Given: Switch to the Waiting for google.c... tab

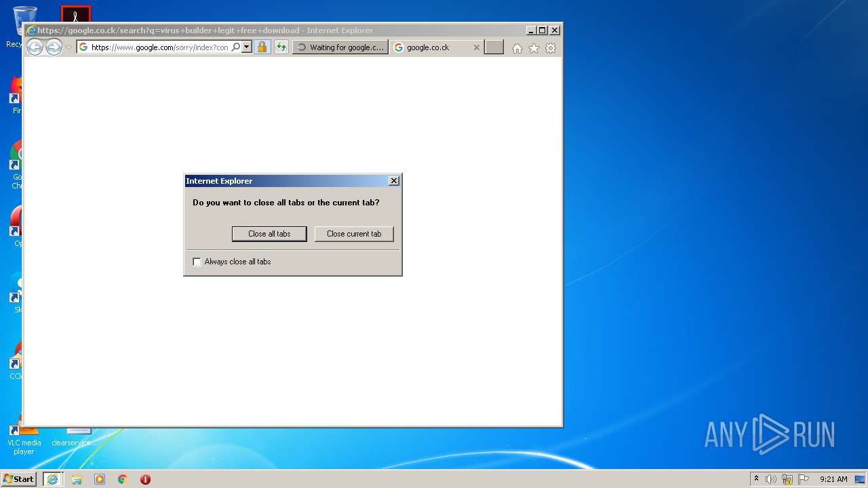Looking at the screenshot, I should click(340, 47).
